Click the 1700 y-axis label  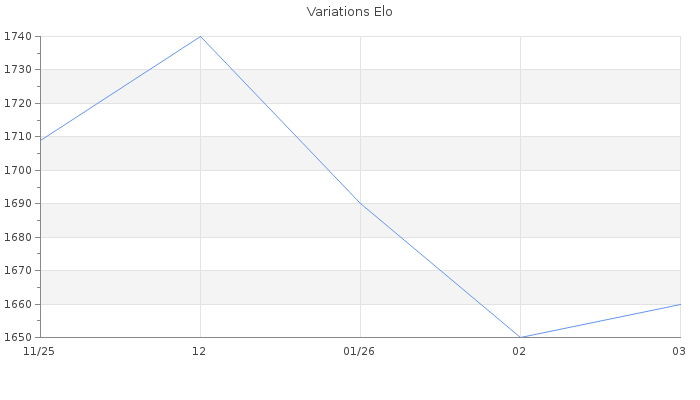[17, 170]
